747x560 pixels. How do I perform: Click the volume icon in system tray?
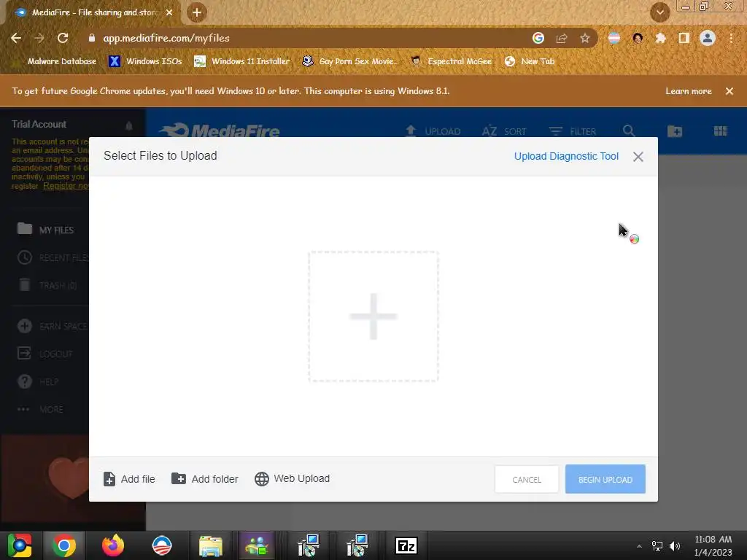[x=675, y=546]
